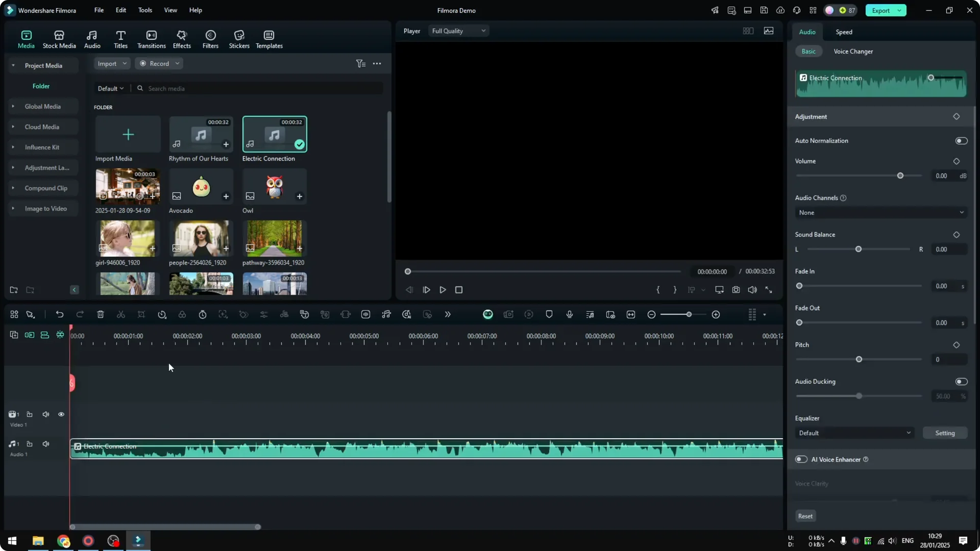The width and height of the screenshot is (980, 551).
Task: Turn on Audio Ducking
Action: (x=961, y=381)
